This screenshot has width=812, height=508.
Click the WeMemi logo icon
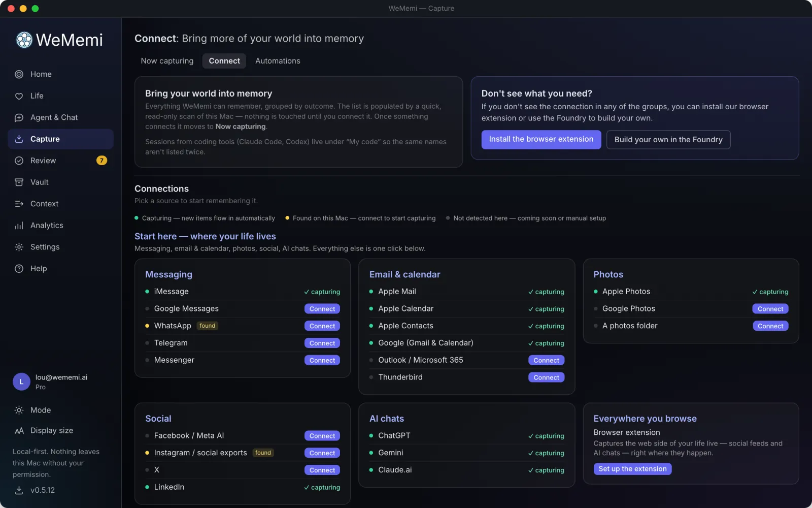[24, 40]
